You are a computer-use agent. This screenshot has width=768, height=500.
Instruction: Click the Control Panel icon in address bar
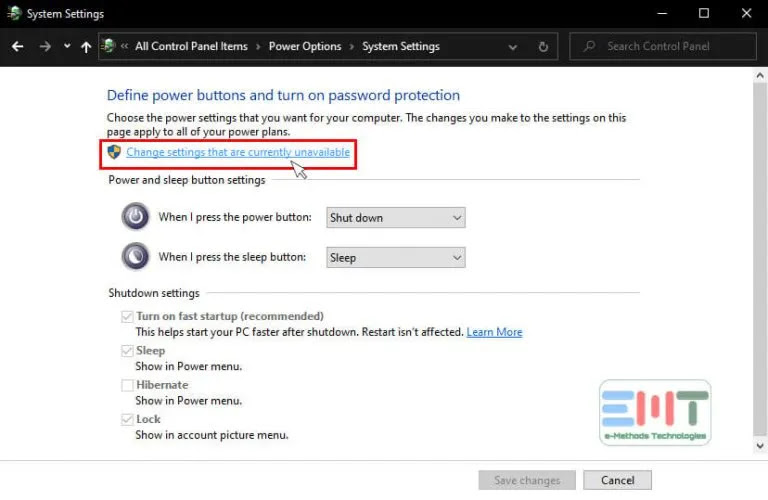(x=108, y=46)
